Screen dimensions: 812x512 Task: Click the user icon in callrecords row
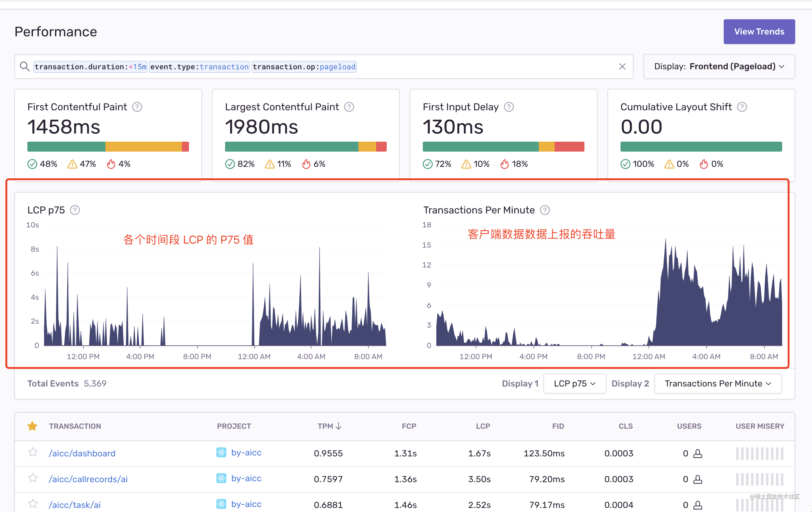[x=698, y=479]
